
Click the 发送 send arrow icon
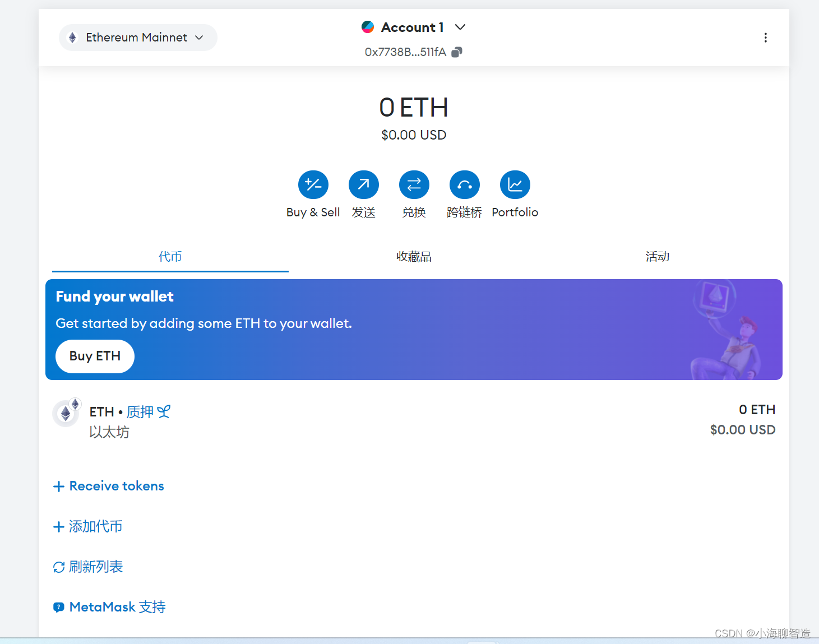click(364, 184)
